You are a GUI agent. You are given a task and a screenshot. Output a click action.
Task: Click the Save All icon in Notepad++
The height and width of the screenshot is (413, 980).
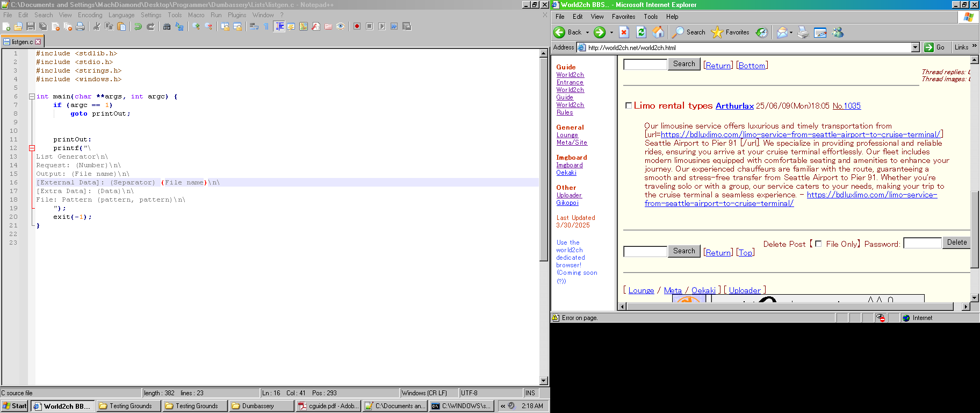coord(43,26)
